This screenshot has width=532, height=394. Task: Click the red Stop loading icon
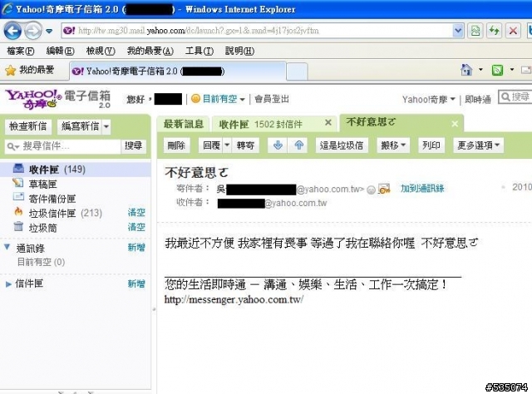point(513,31)
